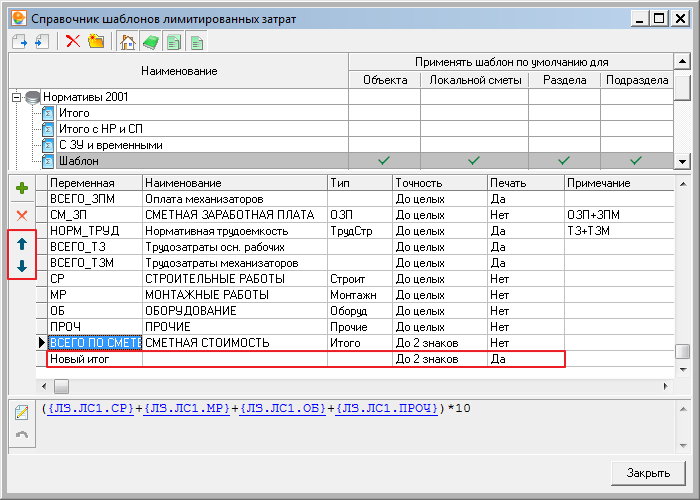700x500 pixels.
Task: Click scroll up arrow of the templates list
Action: [682, 61]
